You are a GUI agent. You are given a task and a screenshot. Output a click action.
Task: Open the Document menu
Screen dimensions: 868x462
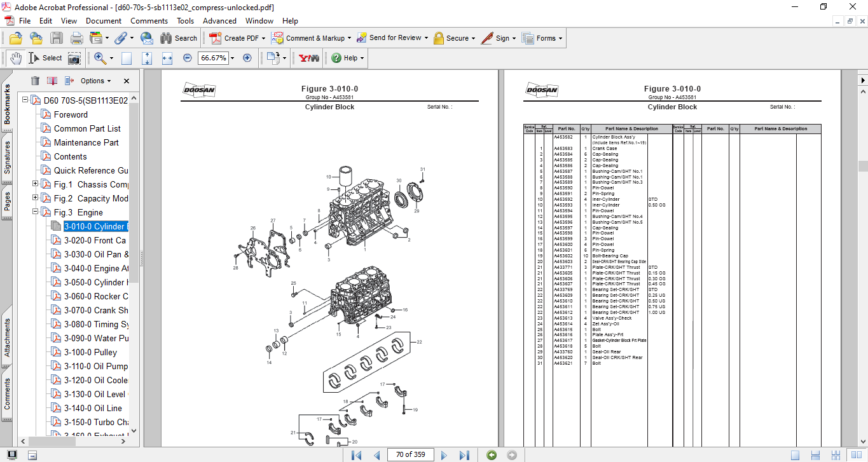point(104,21)
